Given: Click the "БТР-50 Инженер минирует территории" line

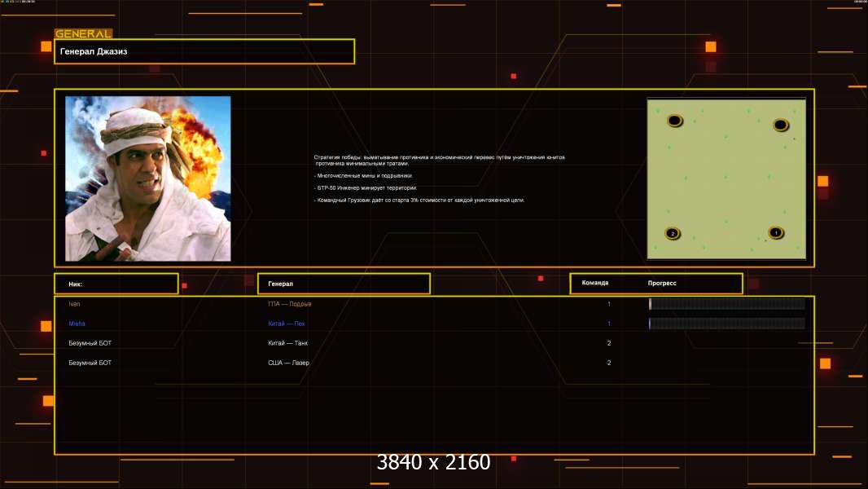Looking at the screenshot, I should pyautogui.click(x=366, y=187).
